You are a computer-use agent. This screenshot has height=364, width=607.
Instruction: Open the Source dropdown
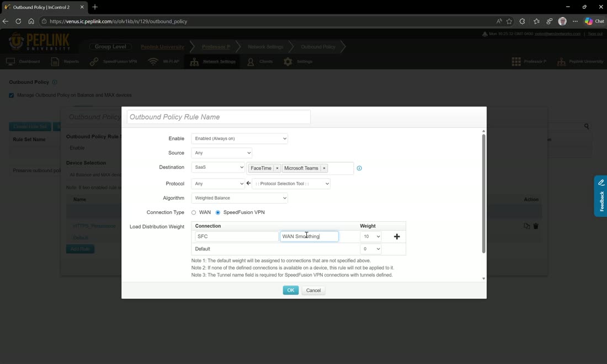pyautogui.click(x=221, y=153)
